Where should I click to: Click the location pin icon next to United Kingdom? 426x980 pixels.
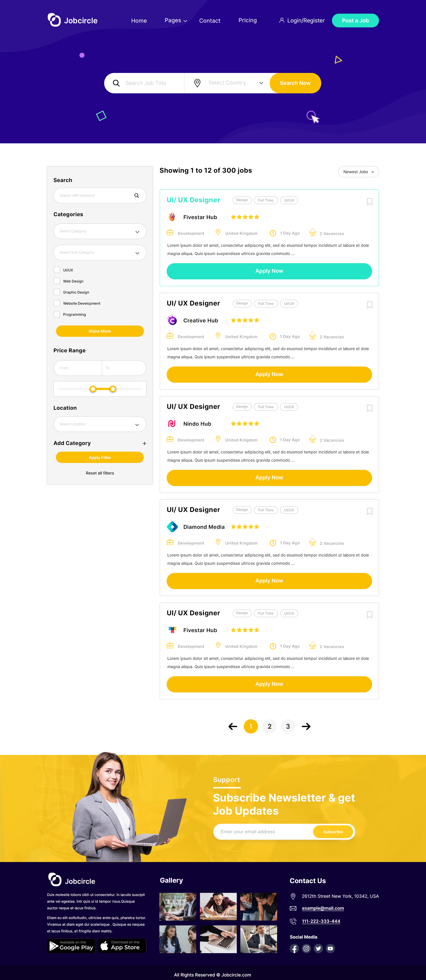point(218,232)
